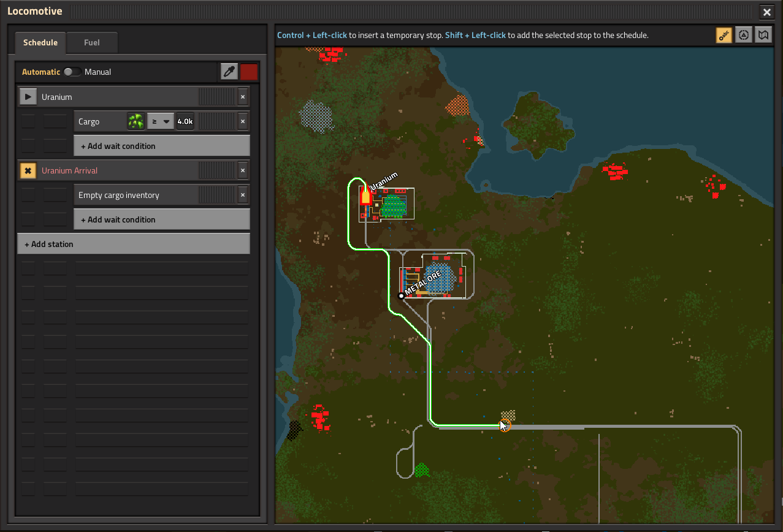Click the Uranium Arrival X-marked button
Image resolution: width=783 pixels, height=532 pixels.
click(28, 170)
